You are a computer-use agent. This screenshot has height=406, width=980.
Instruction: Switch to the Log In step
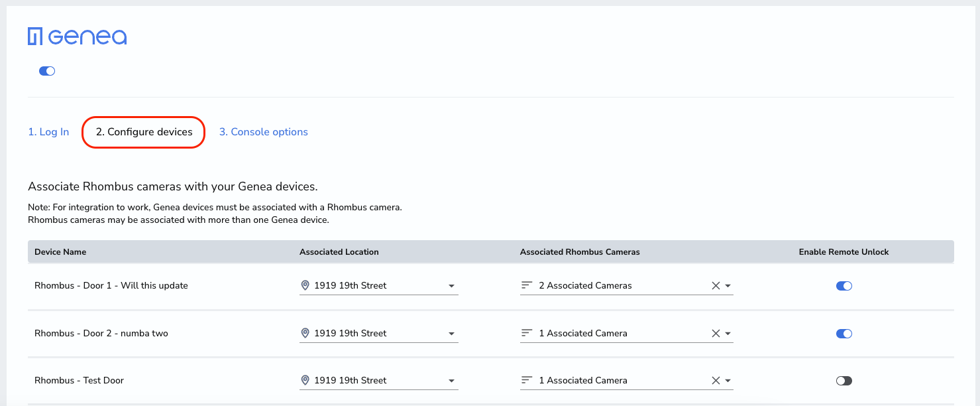point(48,131)
